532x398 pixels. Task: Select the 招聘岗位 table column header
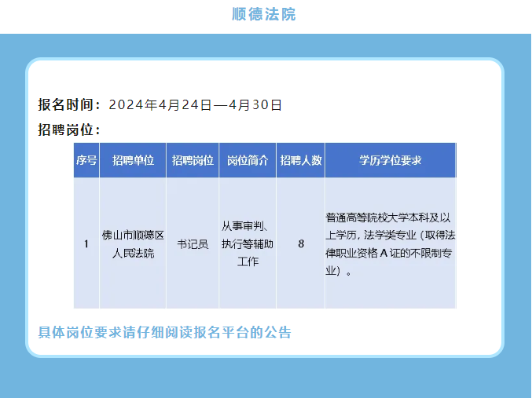tap(193, 160)
